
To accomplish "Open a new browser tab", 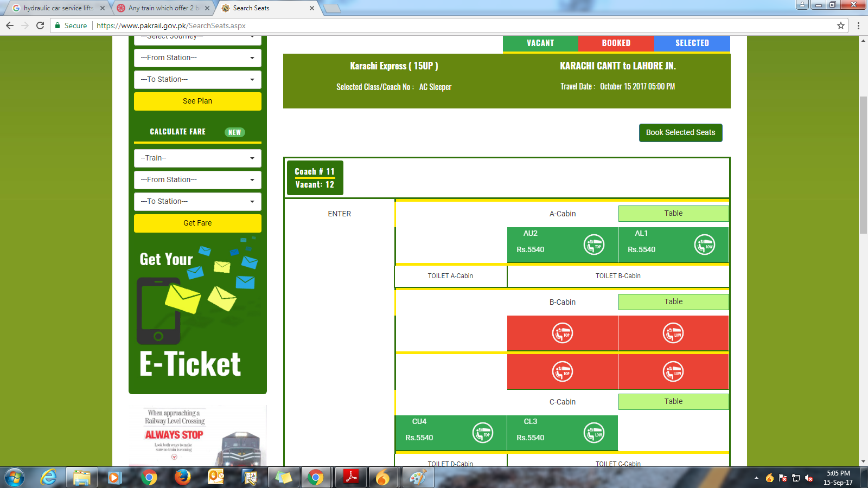I will tap(332, 8).
